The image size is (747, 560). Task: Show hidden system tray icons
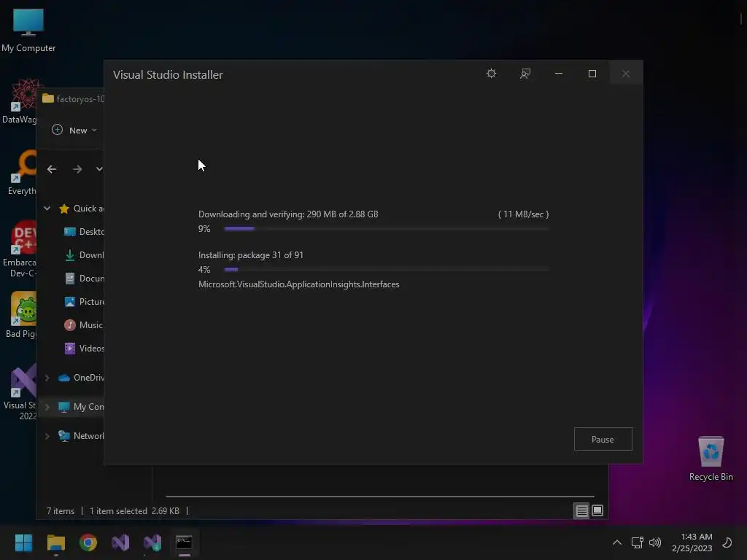point(617,542)
